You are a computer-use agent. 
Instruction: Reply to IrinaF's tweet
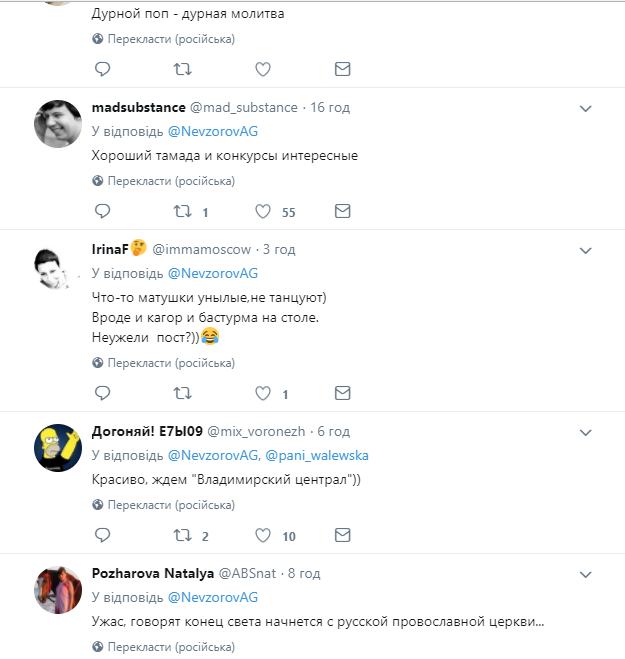102,393
